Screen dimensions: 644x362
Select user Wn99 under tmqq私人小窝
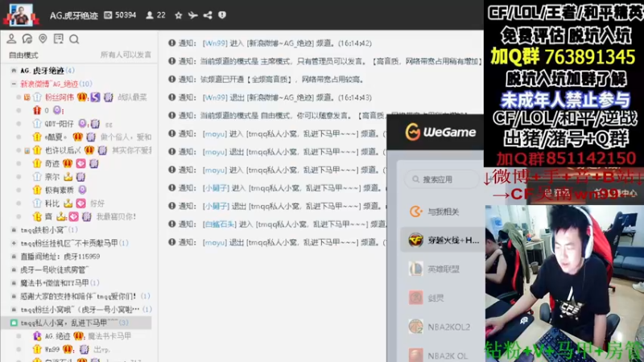pos(52,349)
